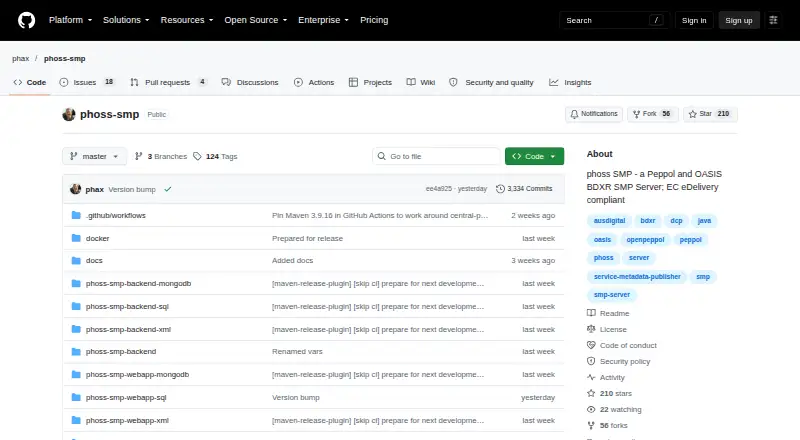This screenshot has height=440, width=800.
Task: Open the Pricing link
Action: click(x=374, y=20)
